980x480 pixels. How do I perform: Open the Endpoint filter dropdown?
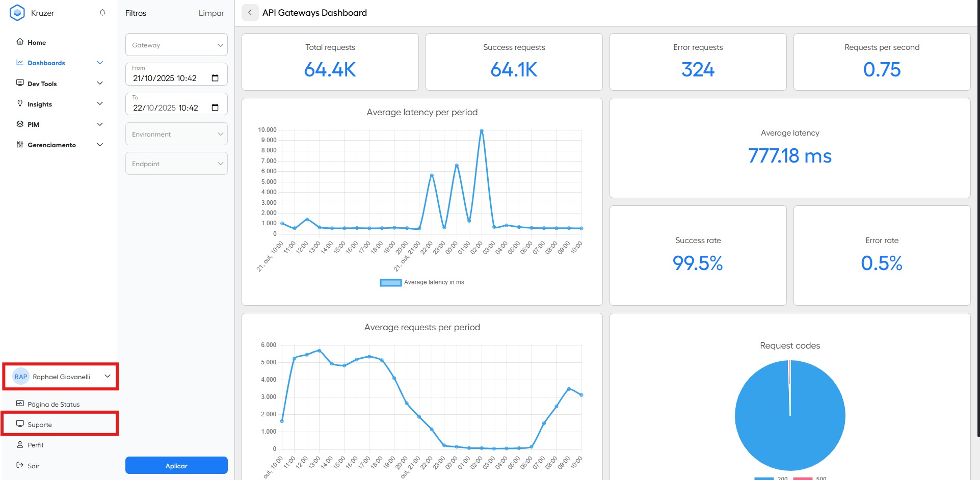(176, 164)
